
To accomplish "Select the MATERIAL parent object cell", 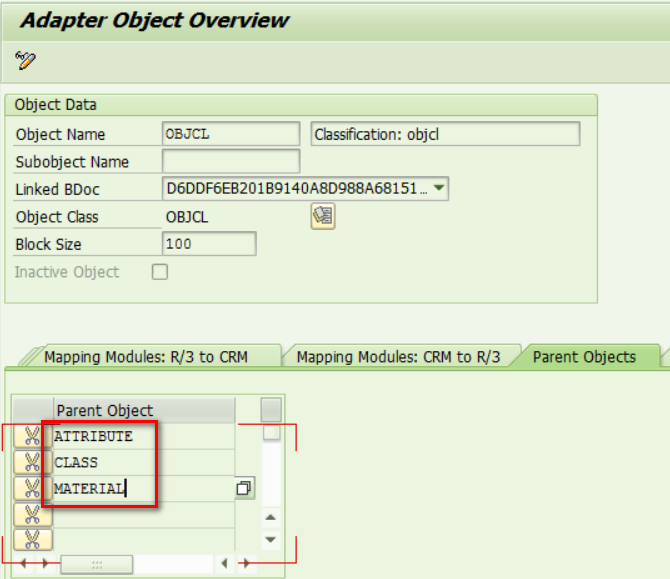I will point(144,488).
